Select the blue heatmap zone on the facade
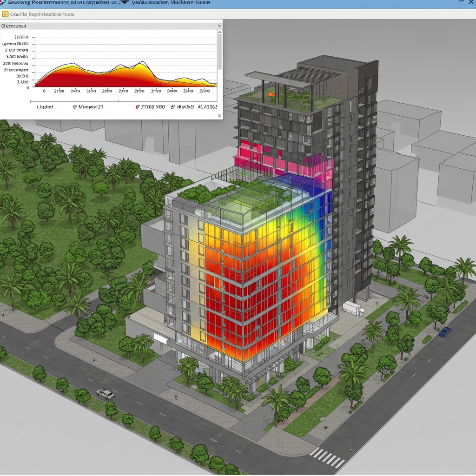This screenshot has height=476, width=476. click(x=322, y=212)
